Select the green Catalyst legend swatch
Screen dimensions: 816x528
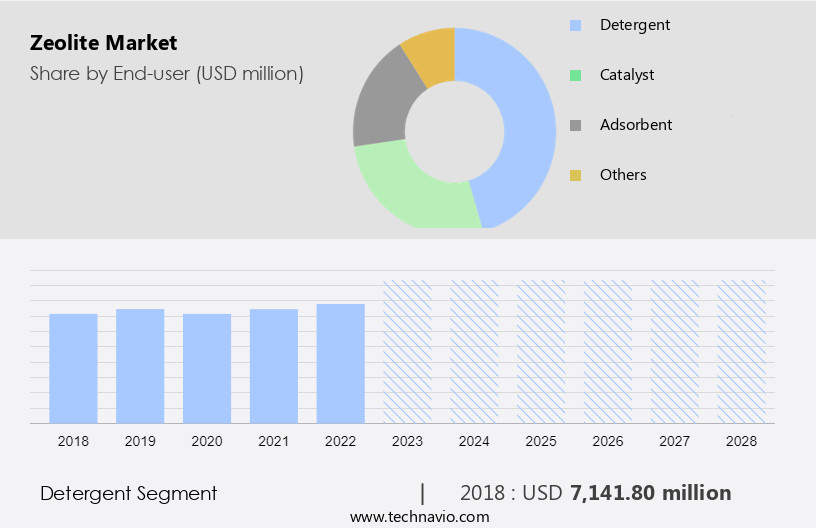point(576,74)
